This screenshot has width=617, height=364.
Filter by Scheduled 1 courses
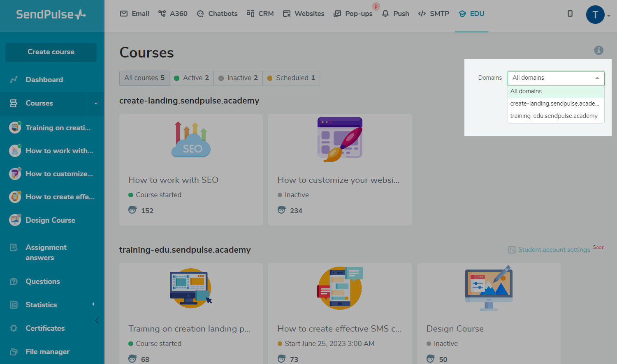[x=291, y=78]
